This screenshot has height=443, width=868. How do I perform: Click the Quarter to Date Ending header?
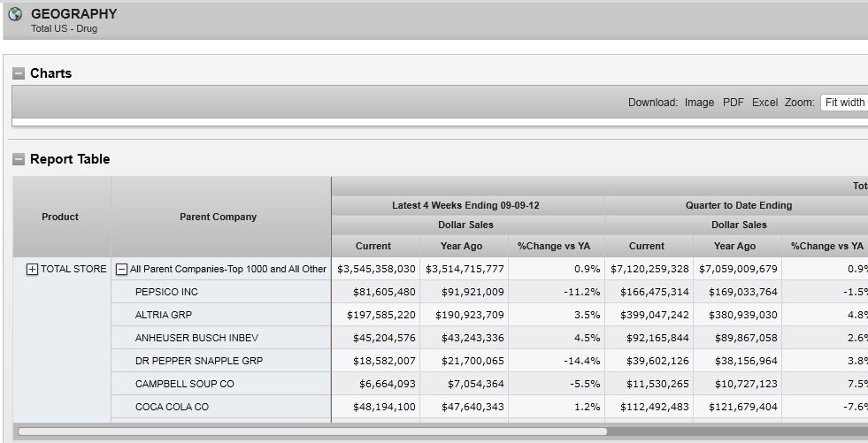pos(739,205)
